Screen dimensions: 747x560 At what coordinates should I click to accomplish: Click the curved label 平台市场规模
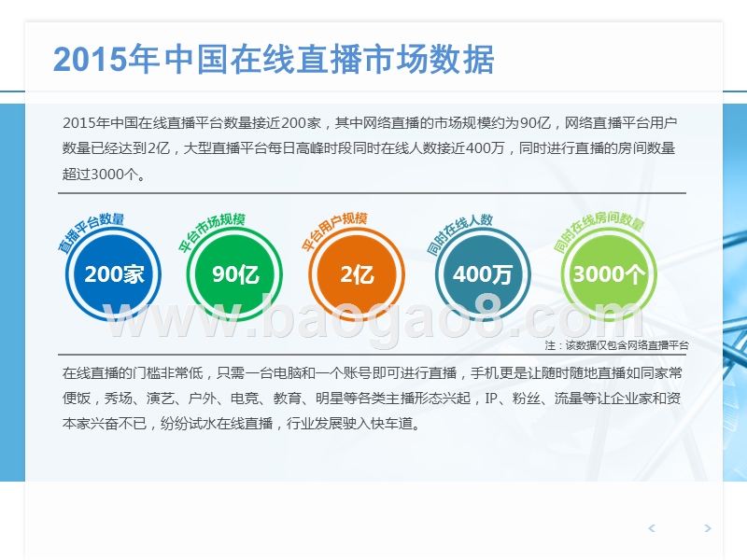coord(212,231)
